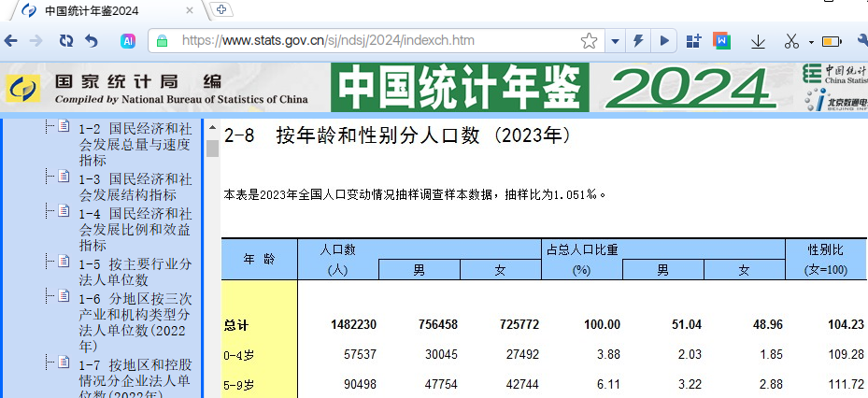Open dropdown arrow next to scissors

811,41
